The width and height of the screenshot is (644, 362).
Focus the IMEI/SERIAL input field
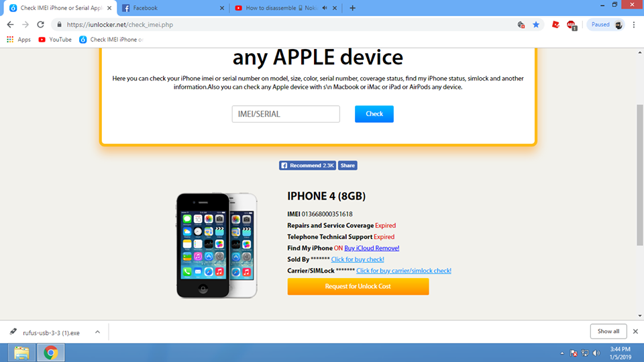[x=286, y=114]
